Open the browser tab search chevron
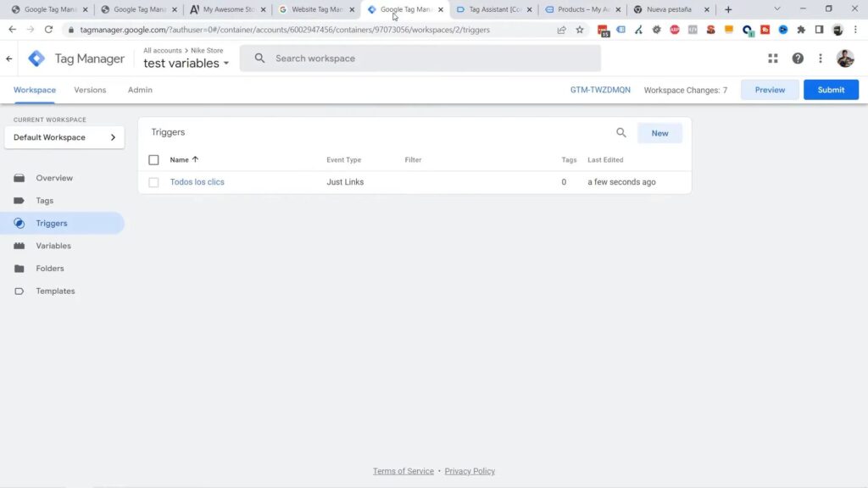 776,8
